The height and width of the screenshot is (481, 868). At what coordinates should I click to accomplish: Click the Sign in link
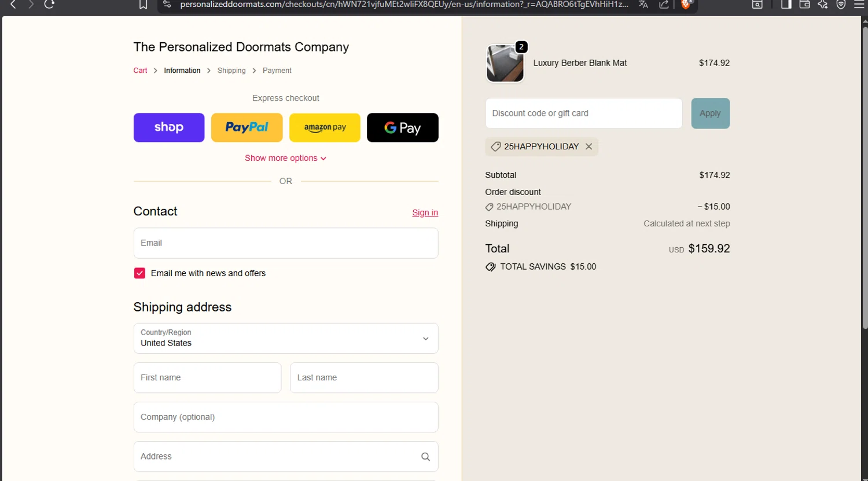tap(425, 212)
